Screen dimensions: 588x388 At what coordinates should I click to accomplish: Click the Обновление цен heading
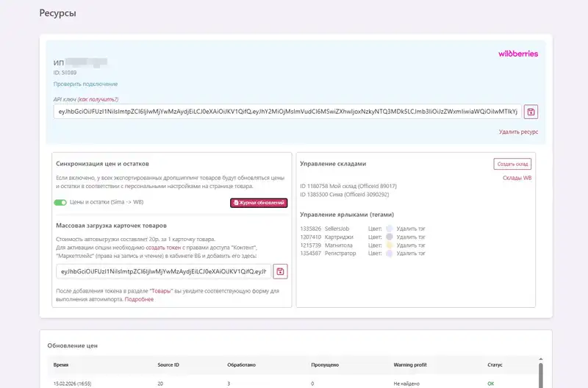click(x=72, y=345)
